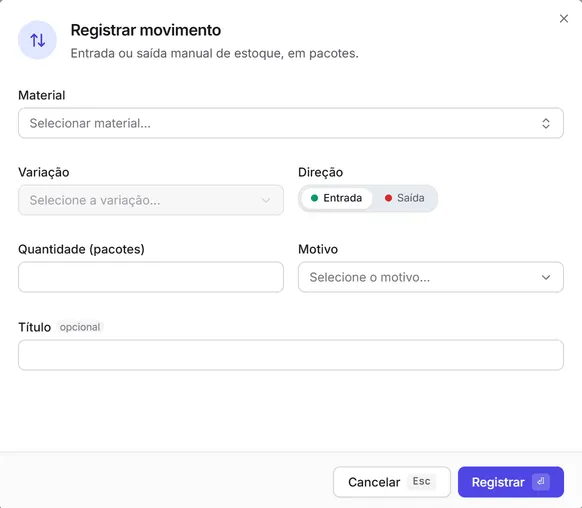Click the Variação field label
Screen dimensions: 582x508
(x=44, y=172)
